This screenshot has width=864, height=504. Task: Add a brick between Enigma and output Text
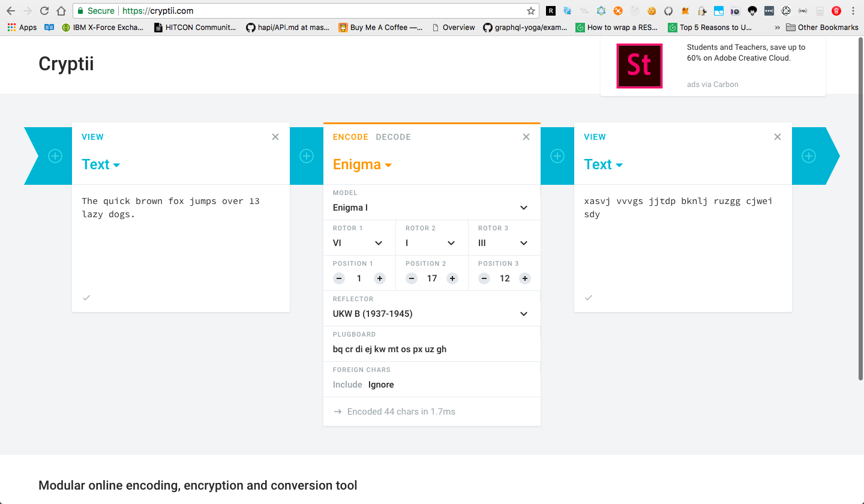pyautogui.click(x=557, y=156)
